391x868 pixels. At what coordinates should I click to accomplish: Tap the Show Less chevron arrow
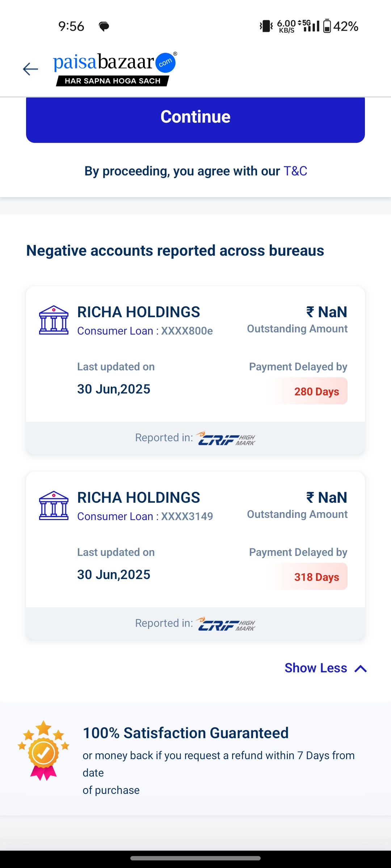click(x=361, y=669)
